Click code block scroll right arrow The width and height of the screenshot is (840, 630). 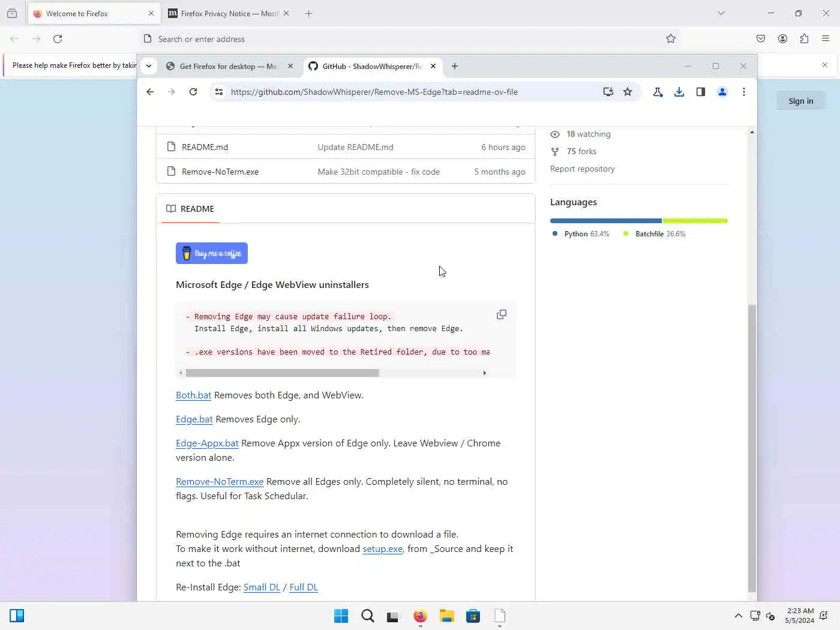[484, 373]
